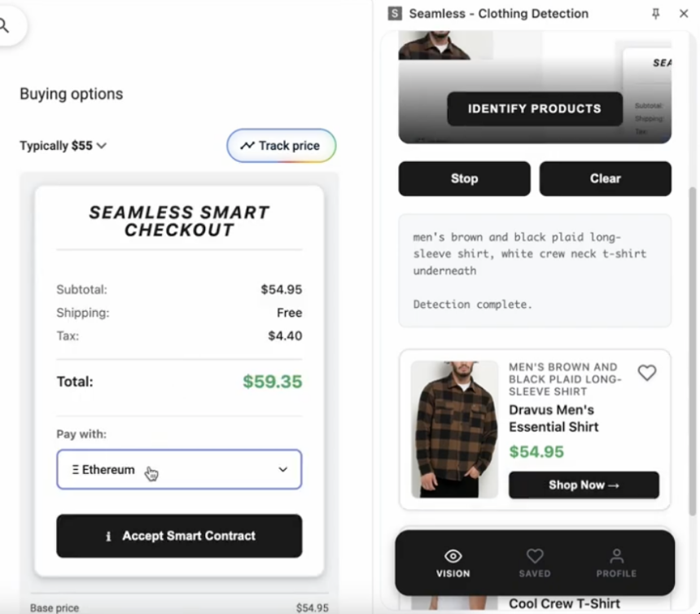Click the Stop detection button
The width and height of the screenshot is (700, 614).
(x=464, y=178)
